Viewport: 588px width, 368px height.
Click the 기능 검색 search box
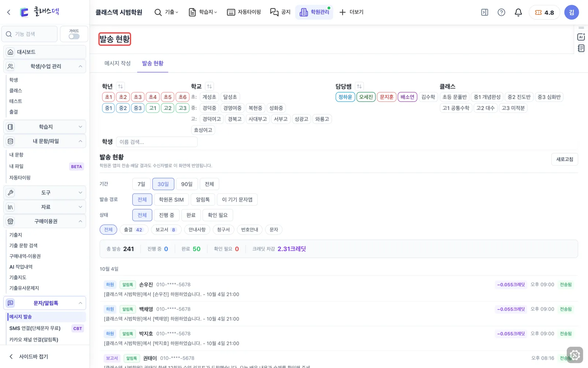pos(29,34)
